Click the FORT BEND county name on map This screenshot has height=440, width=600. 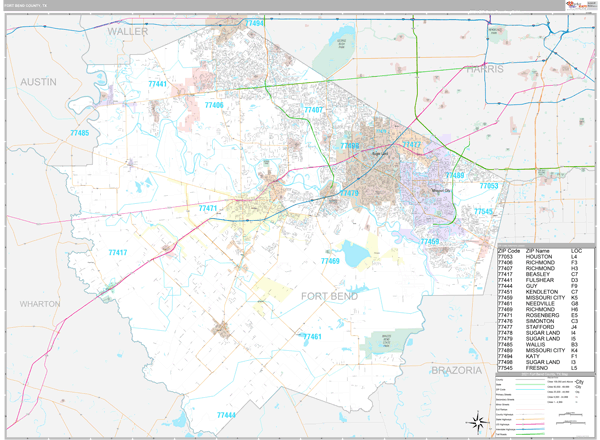(x=329, y=296)
